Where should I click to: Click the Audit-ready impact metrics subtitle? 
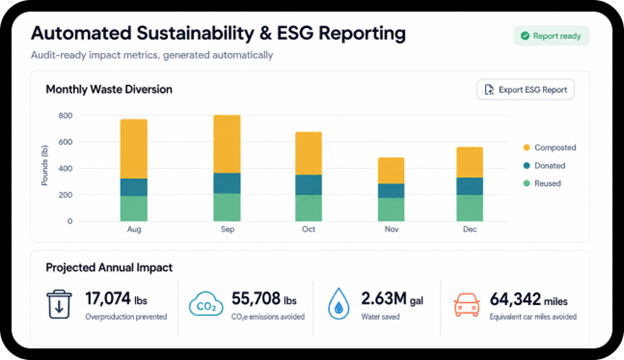click(x=152, y=55)
